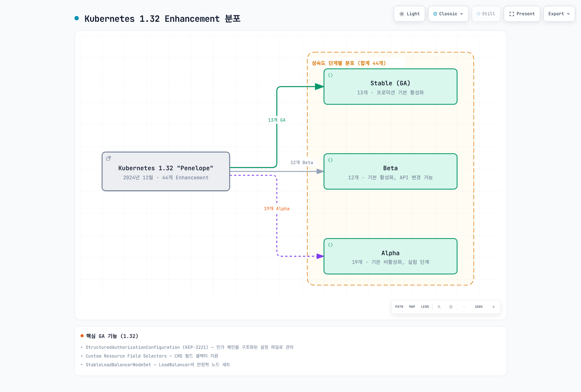Viewport: 581px width, 392px height.
Task: Click the fullscreen brackets icon in Present
Action: 512,14
